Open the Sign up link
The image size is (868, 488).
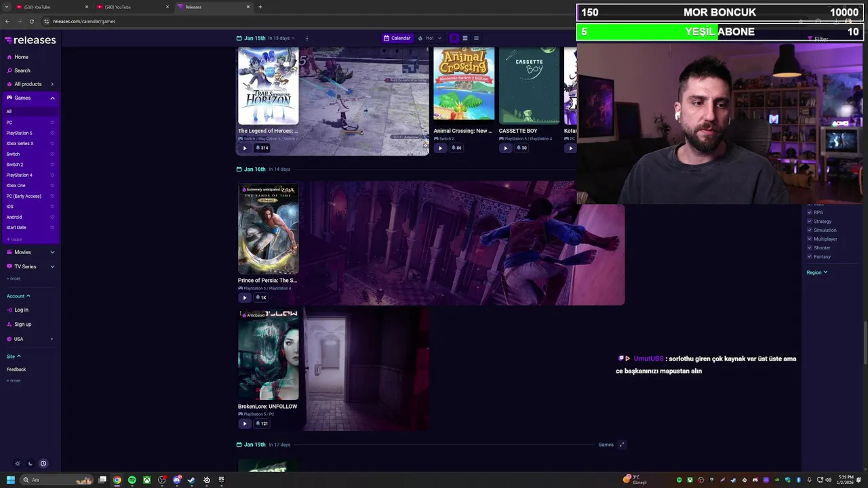(x=19, y=324)
